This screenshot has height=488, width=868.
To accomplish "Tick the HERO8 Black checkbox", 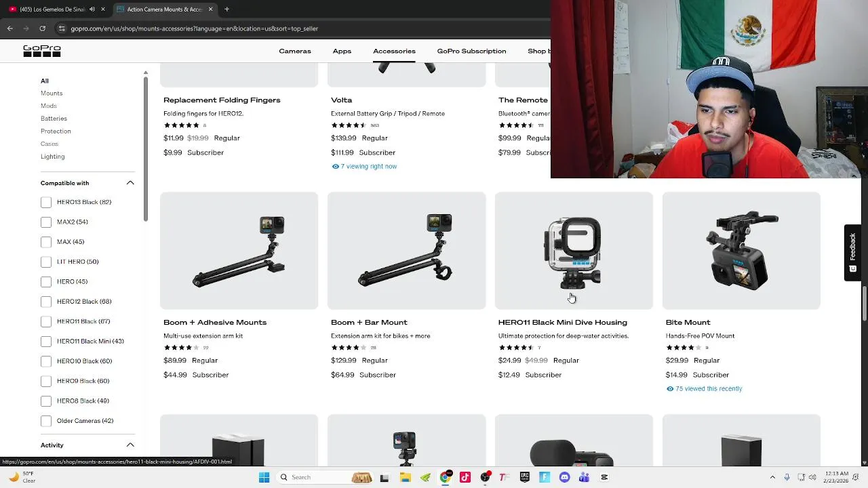I will (46, 401).
